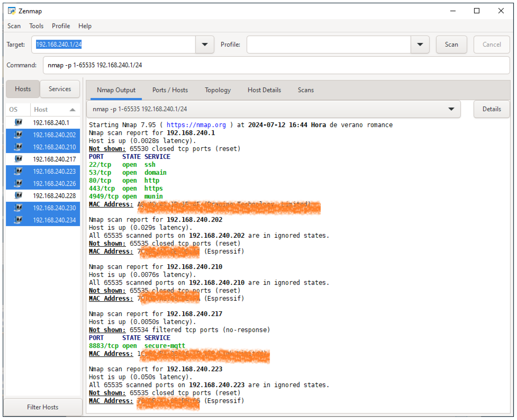Click the Profile combo box field
This screenshot has width=517, height=420.
coord(329,45)
